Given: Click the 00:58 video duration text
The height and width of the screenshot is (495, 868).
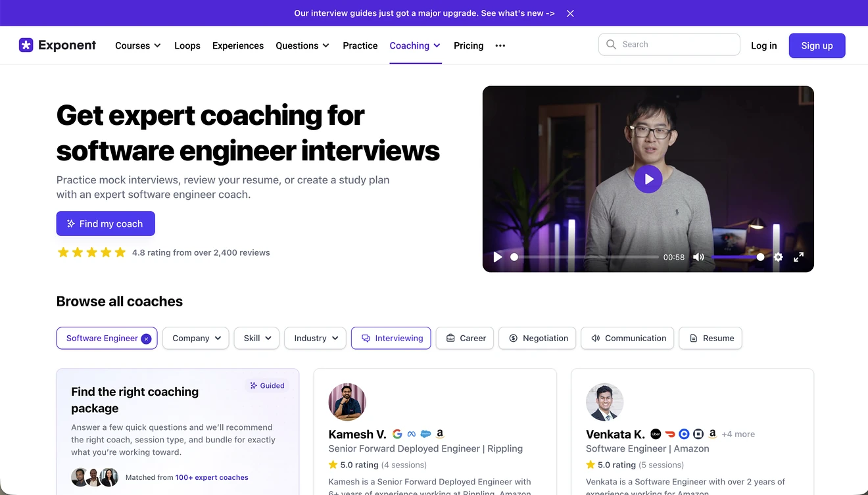Looking at the screenshot, I should click(x=674, y=257).
